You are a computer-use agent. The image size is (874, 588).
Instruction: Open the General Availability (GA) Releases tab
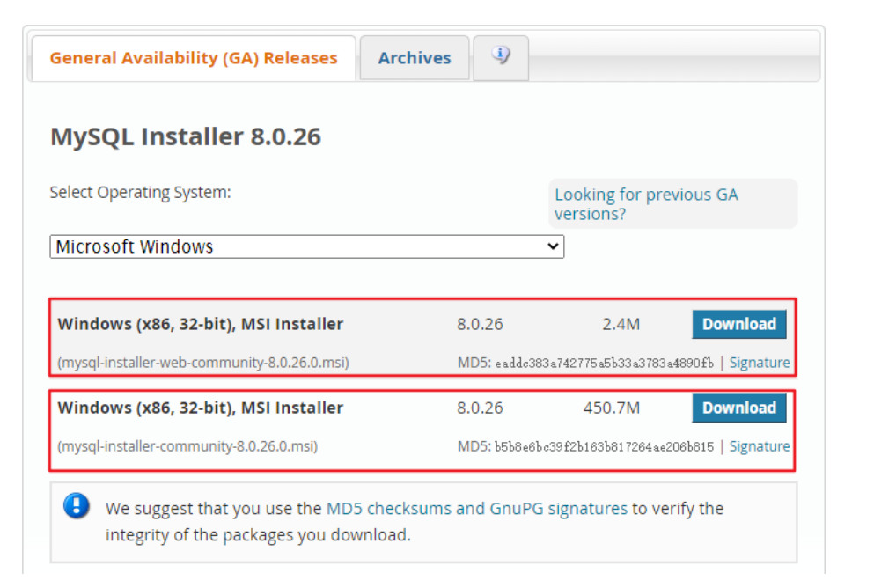194,58
